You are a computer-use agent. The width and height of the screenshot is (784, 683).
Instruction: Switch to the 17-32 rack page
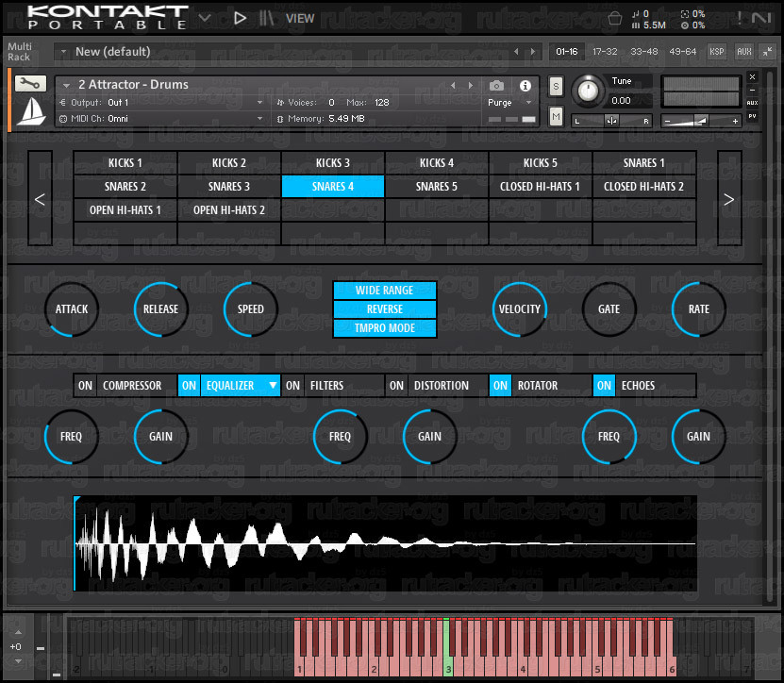605,52
